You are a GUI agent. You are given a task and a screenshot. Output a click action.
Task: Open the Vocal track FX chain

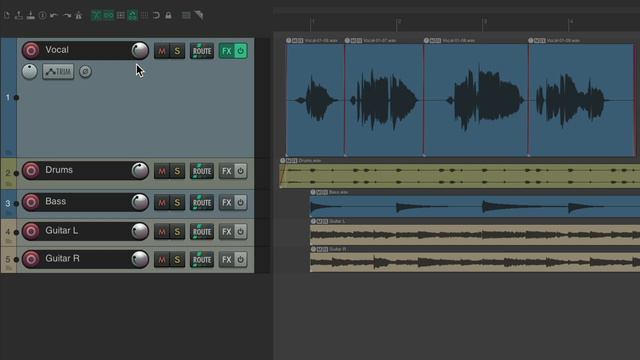point(227,51)
